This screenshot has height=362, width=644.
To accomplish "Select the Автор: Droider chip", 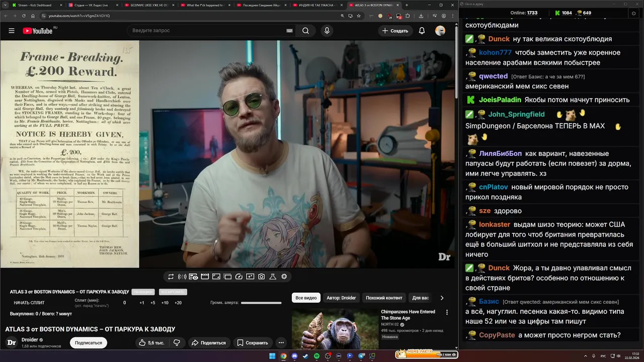I will pos(341,298).
